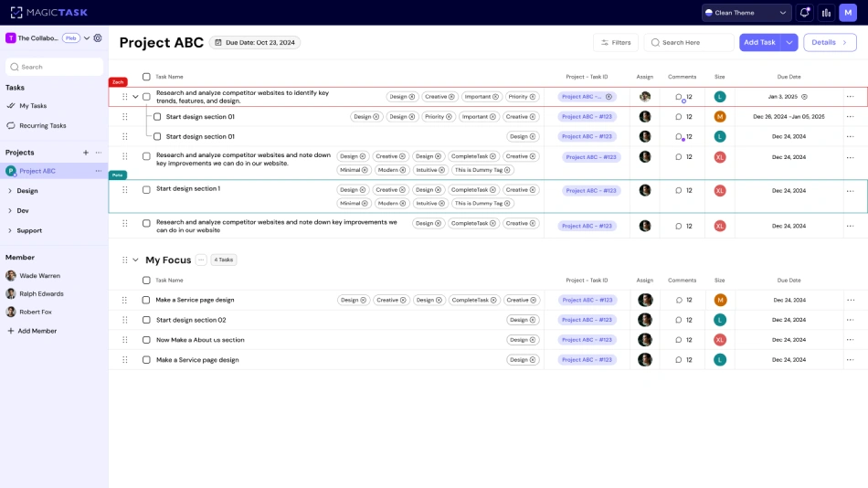Click the Details button
Image resolution: width=868 pixels, height=488 pixels.
click(830, 43)
